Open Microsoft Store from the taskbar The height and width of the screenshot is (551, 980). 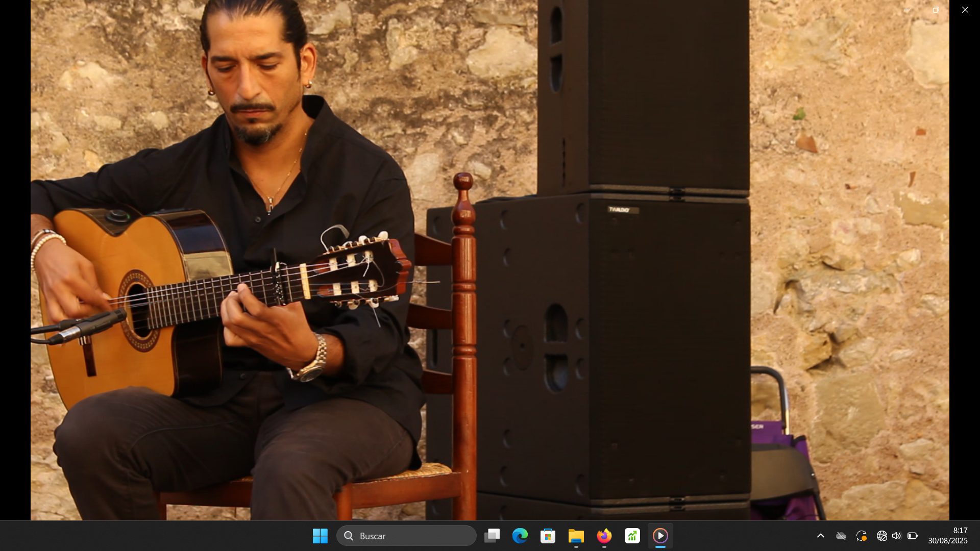[548, 536]
